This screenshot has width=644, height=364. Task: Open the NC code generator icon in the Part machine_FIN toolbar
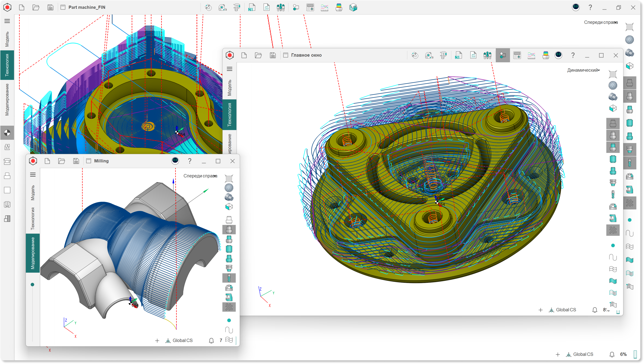click(x=251, y=7)
